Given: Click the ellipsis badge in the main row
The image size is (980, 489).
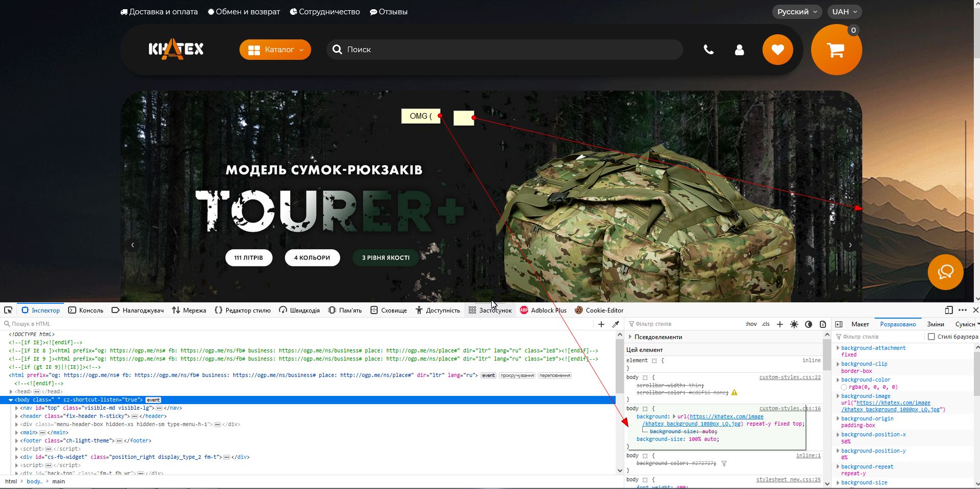Looking at the screenshot, I should (42, 433).
